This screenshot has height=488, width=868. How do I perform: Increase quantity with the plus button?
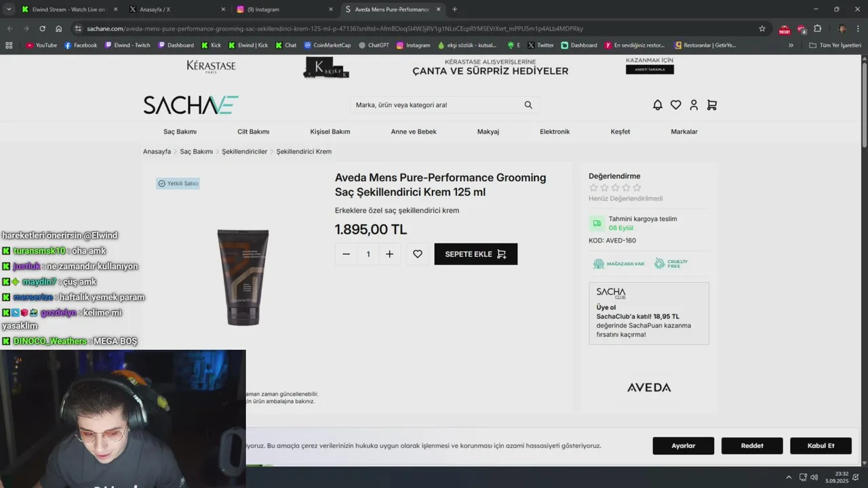tap(389, 254)
